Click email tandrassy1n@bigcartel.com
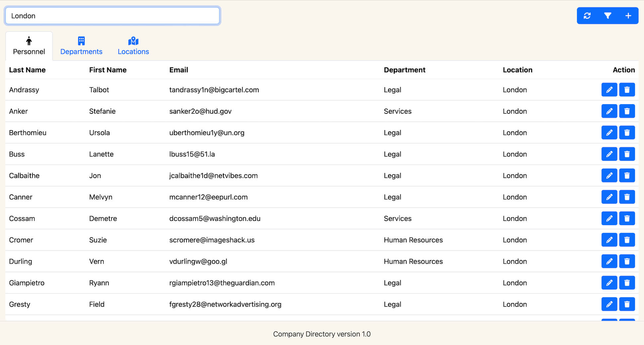 pyautogui.click(x=214, y=90)
